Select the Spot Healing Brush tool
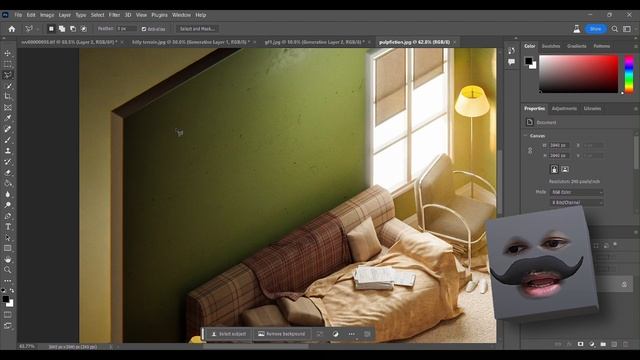This screenshot has width=640, height=360. click(8, 129)
